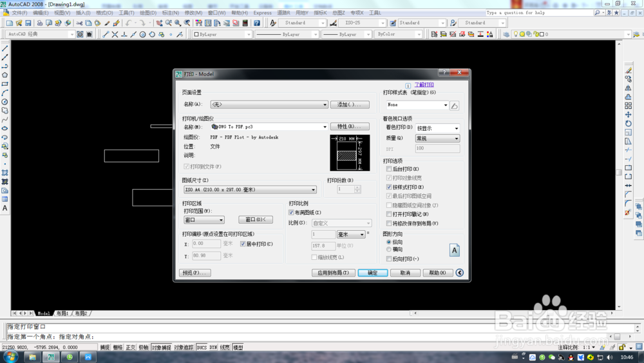Select the Portrait orientation radio button
This screenshot has width=644, height=363.
click(x=389, y=242)
